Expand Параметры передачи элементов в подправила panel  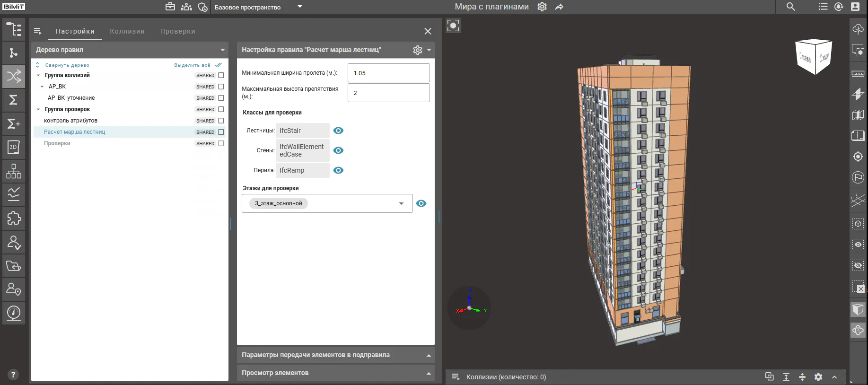[x=336, y=355]
